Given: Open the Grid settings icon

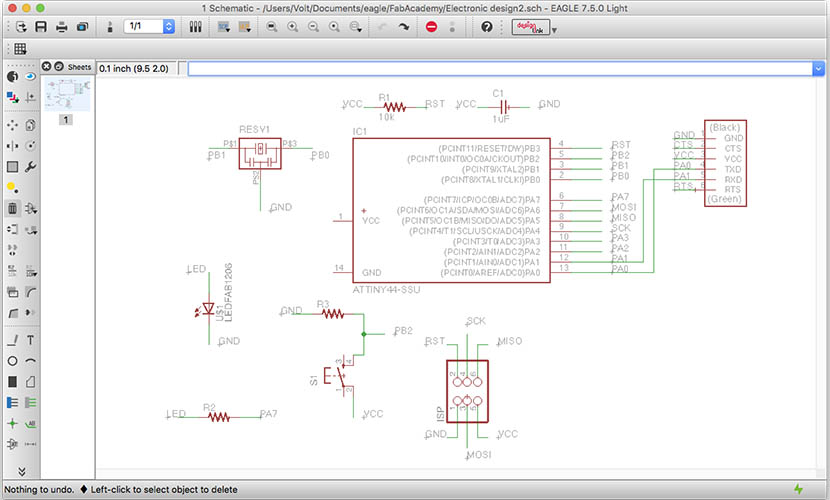Looking at the screenshot, I should pos(20,49).
